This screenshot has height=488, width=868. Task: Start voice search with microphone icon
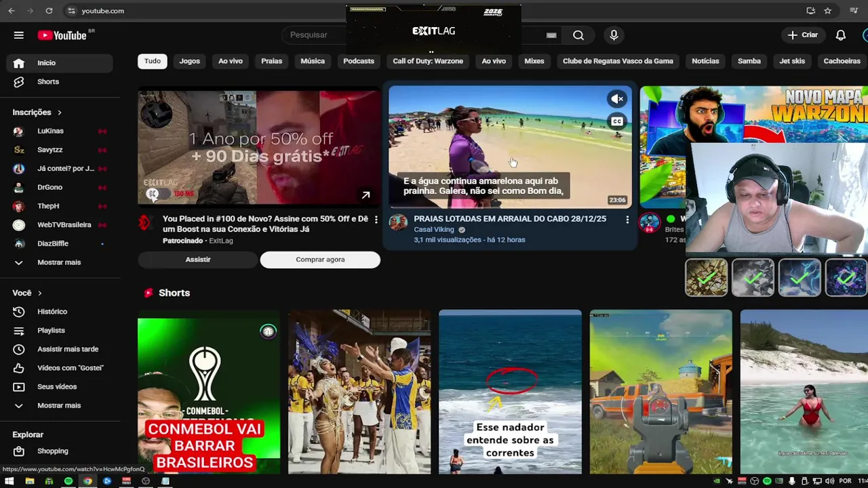[x=614, y=35]
